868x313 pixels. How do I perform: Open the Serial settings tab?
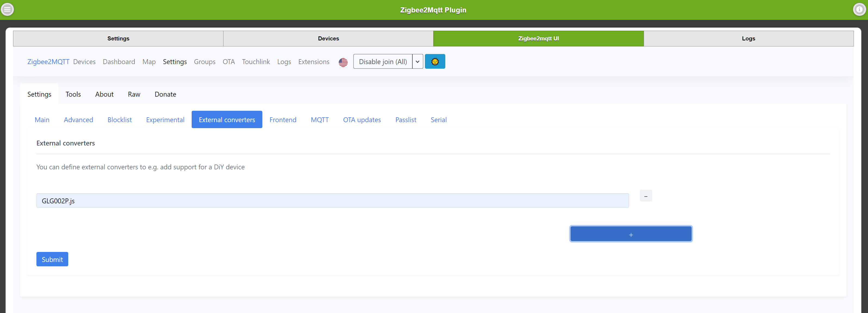[x=438, y=120]
